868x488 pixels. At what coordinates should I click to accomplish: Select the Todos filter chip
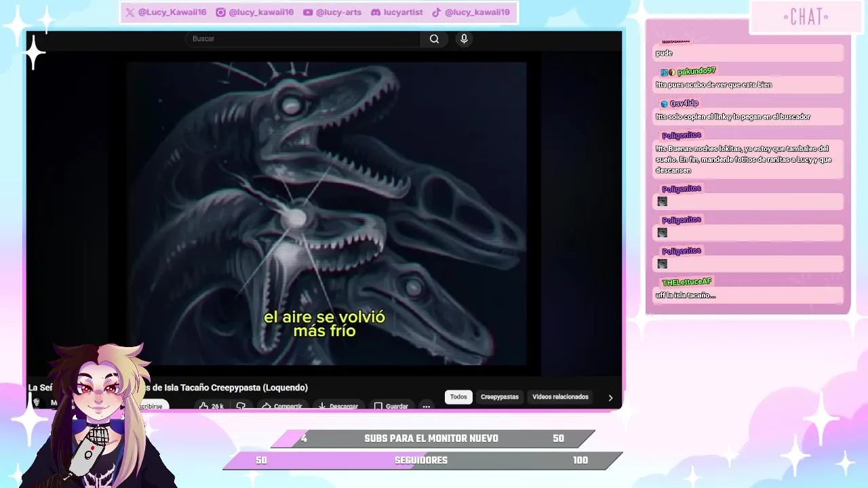pos(458,397)
